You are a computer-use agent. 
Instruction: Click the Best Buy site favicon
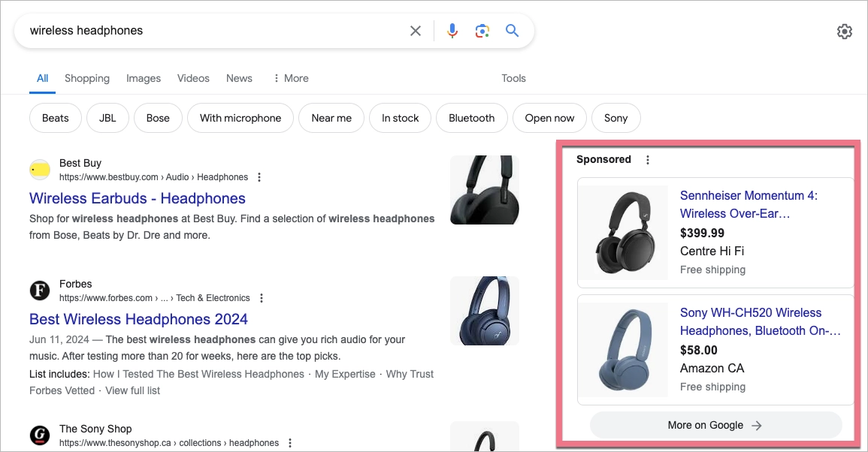pos(39,169)
